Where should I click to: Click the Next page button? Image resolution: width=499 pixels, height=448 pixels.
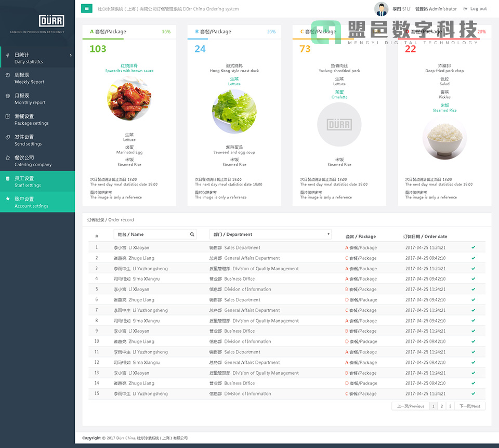pos(470,406)
